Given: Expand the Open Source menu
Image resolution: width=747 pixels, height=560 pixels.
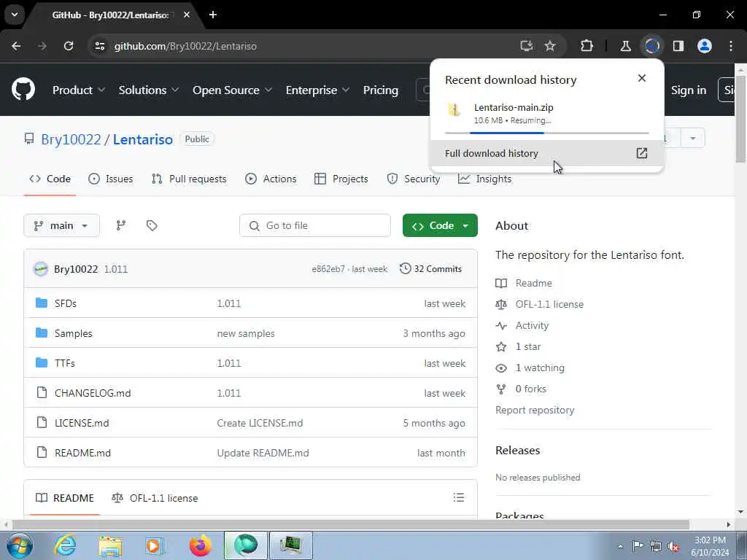Looking at the screenshot, I should [232, 90].
